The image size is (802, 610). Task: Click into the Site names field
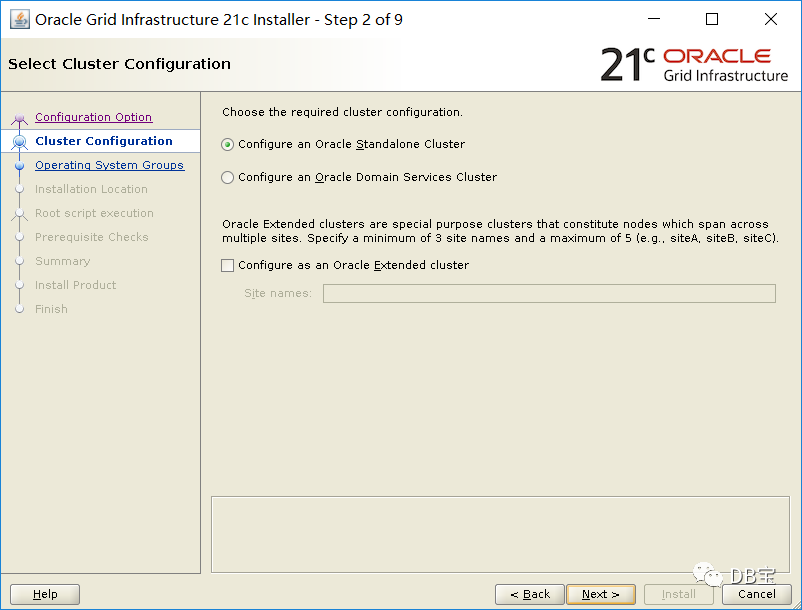[x=549, y=293]
